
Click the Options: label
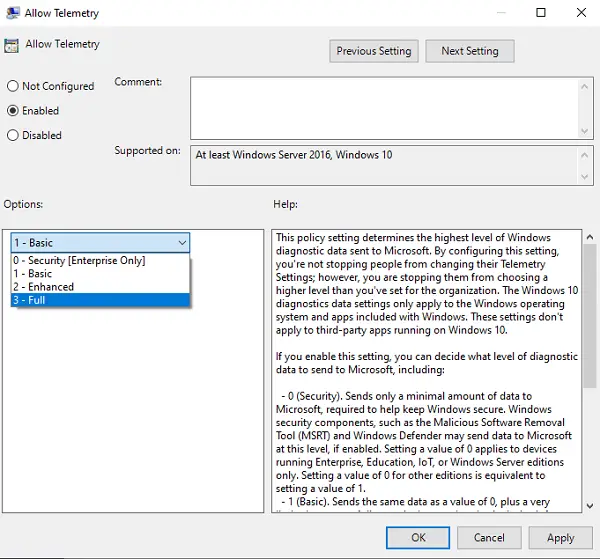coord(23,204)
